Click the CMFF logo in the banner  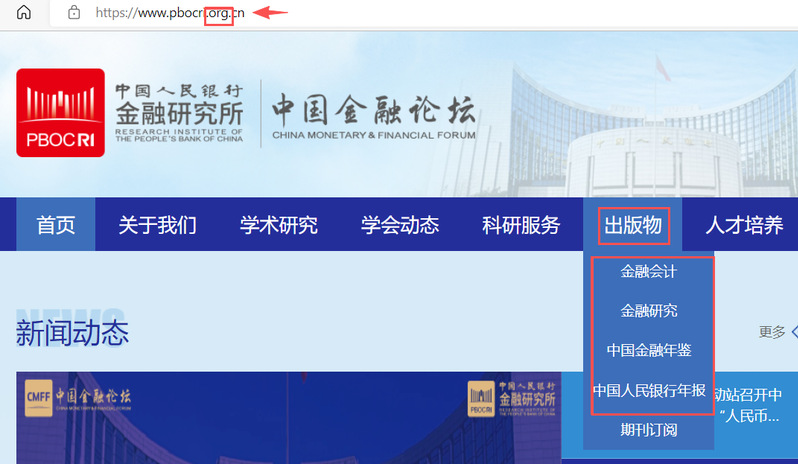pos(78,398)
